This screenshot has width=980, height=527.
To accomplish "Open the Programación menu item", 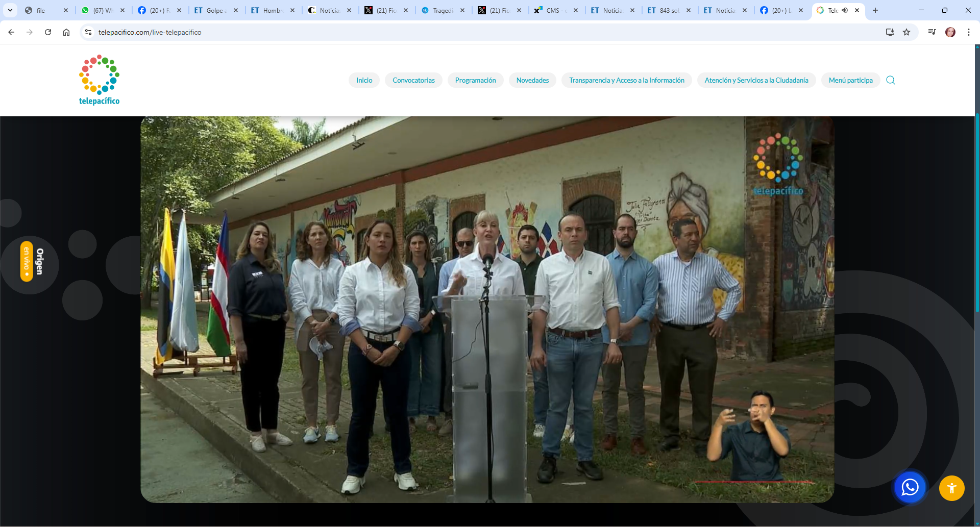I will tap(475, 80).
